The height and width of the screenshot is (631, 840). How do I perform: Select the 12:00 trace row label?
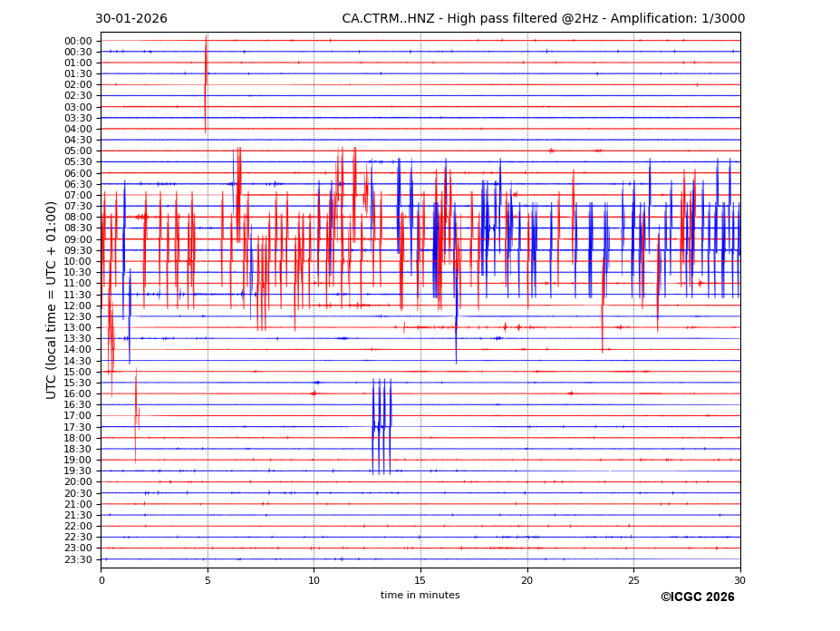(x=78, y=306)
